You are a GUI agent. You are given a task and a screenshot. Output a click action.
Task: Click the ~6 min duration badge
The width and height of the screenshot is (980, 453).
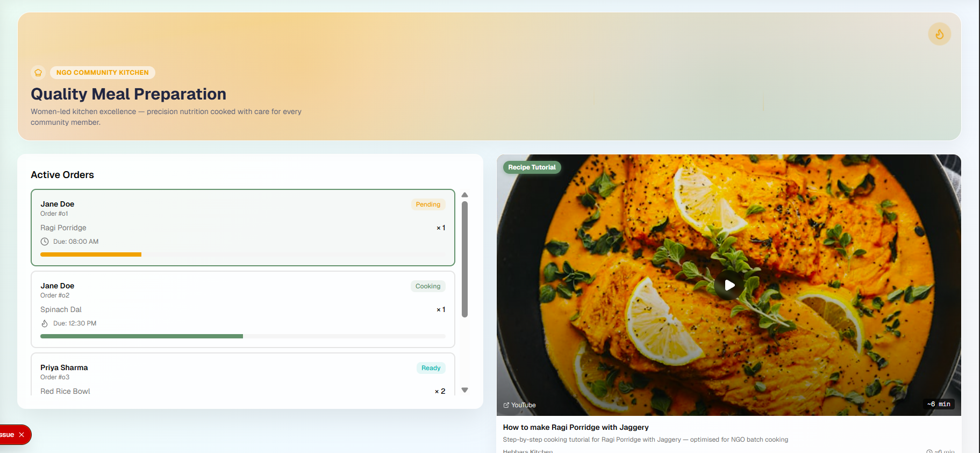click(x=939, y=404)
